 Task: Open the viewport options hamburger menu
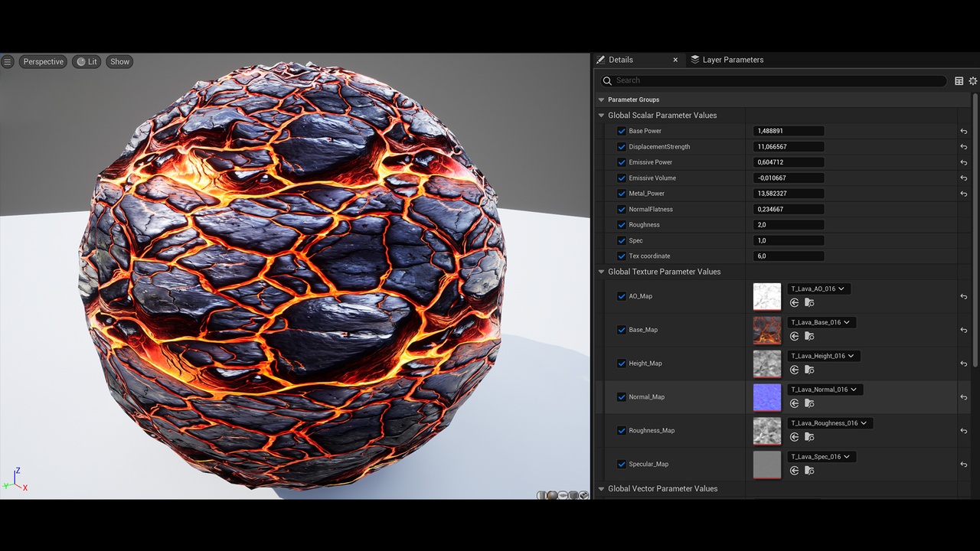[8, 62]
